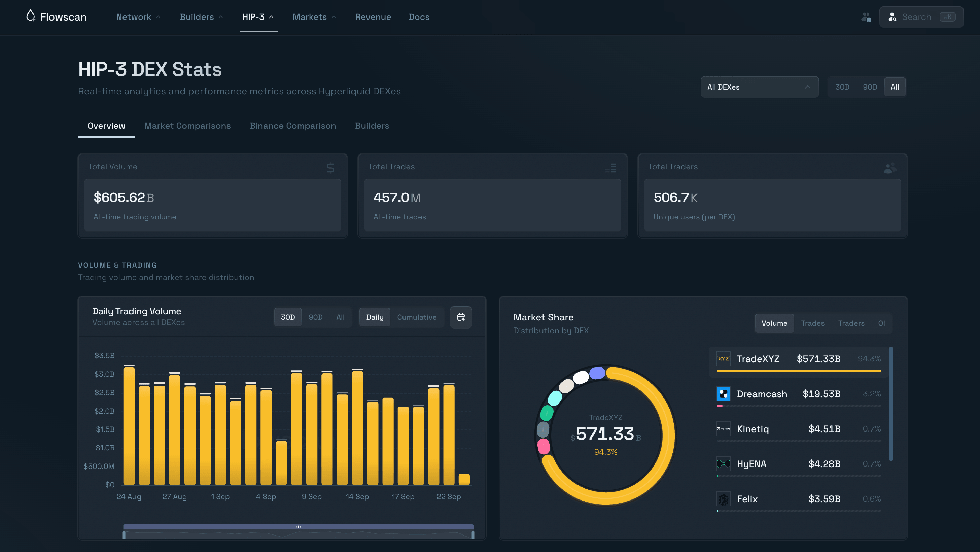Set page time range to 90D

pos(870,87)
